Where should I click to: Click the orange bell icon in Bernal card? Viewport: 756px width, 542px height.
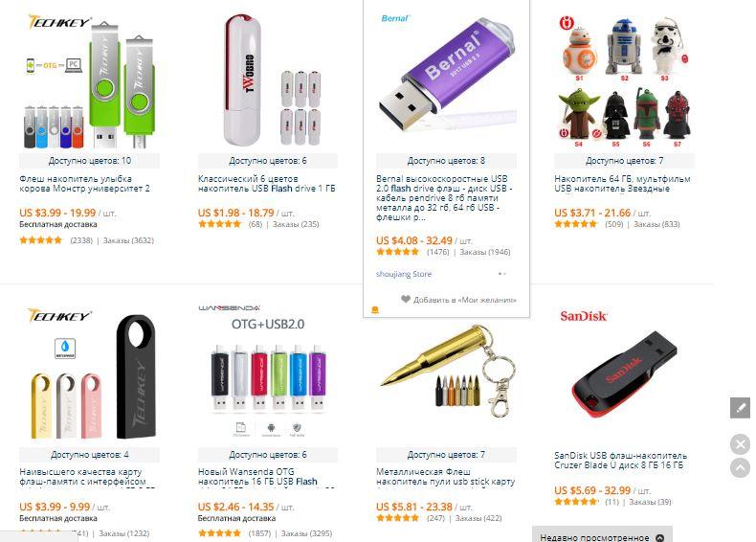point(374,310)
